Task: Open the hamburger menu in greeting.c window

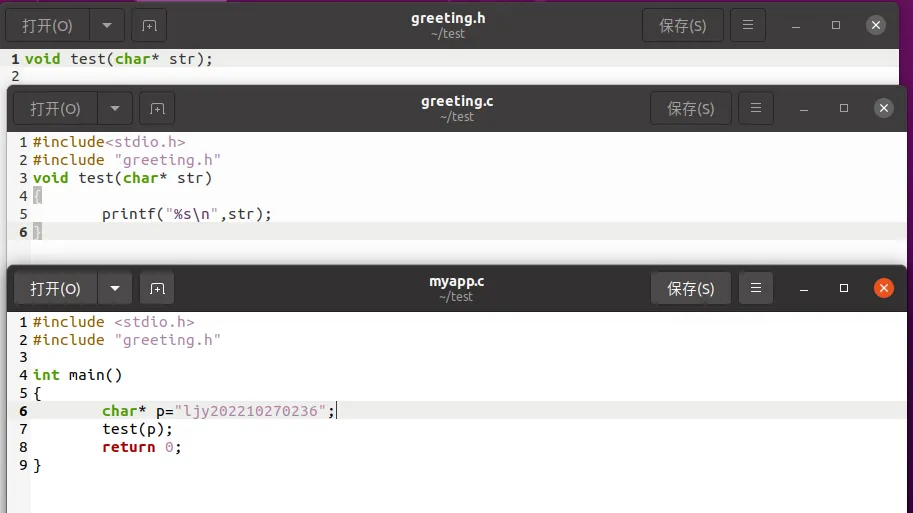Action: [x=756, y=108]
